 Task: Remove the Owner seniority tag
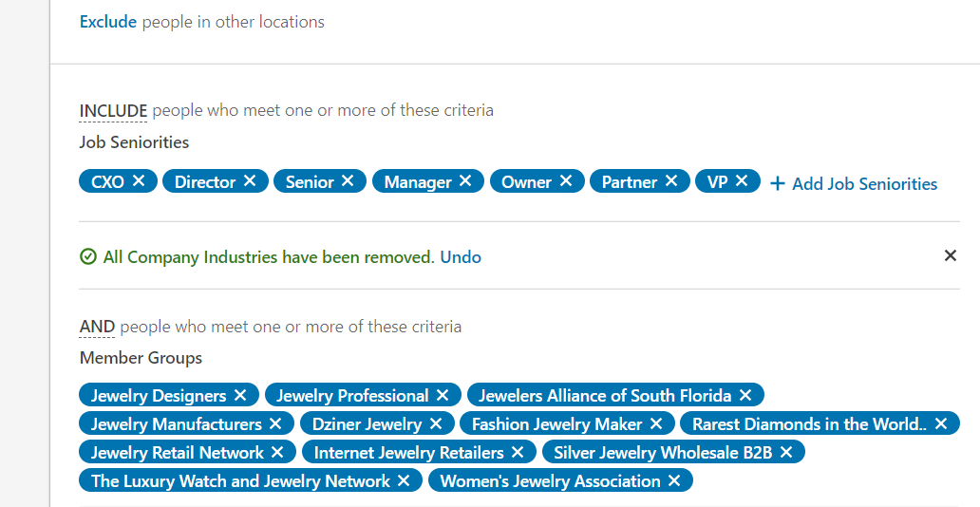tap(566, 180)
